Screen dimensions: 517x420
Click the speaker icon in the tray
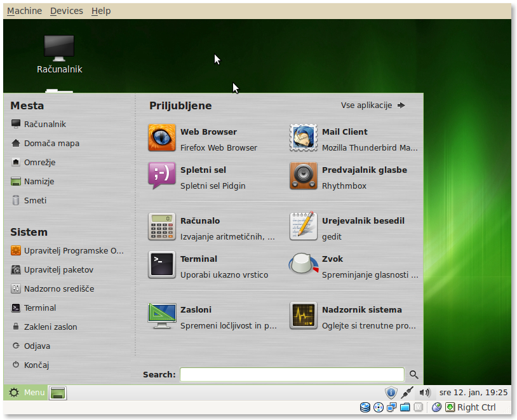(424, 392)
